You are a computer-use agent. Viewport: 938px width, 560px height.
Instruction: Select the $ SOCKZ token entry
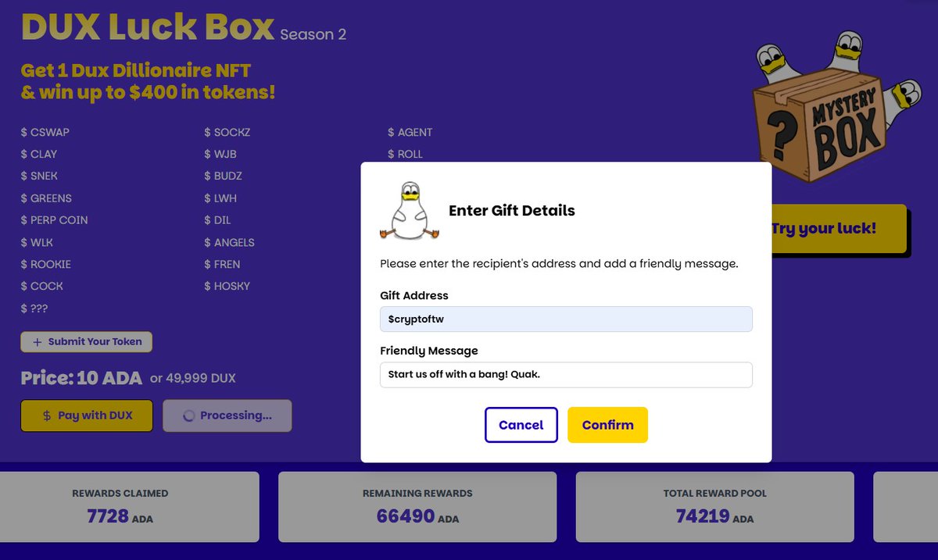pyautogui.click(x=227, y=132)
